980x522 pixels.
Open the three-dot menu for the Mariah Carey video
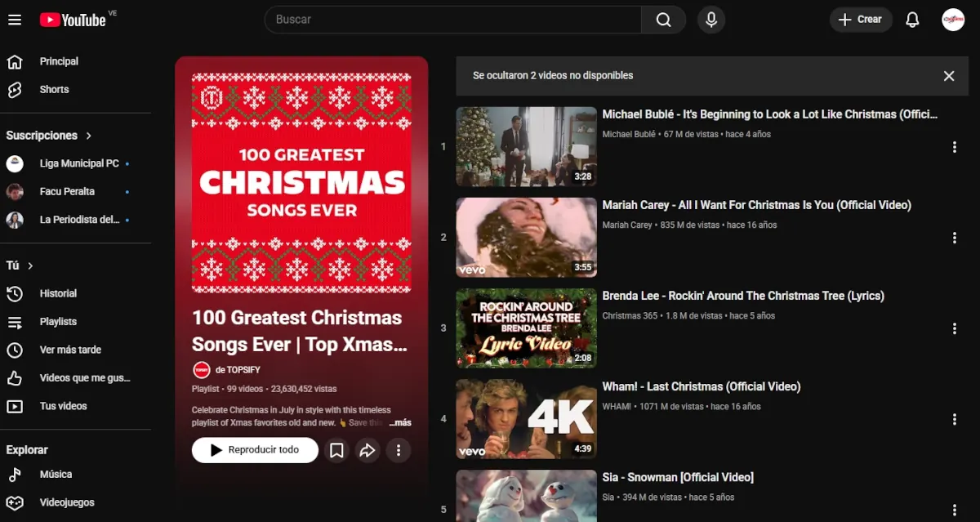coord(955,238)
